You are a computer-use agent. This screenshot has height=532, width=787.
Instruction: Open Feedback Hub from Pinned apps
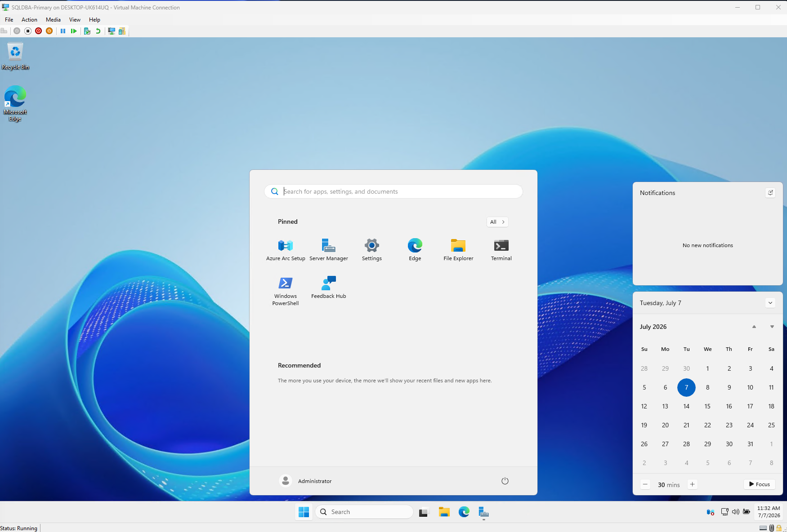click(329, 288)
